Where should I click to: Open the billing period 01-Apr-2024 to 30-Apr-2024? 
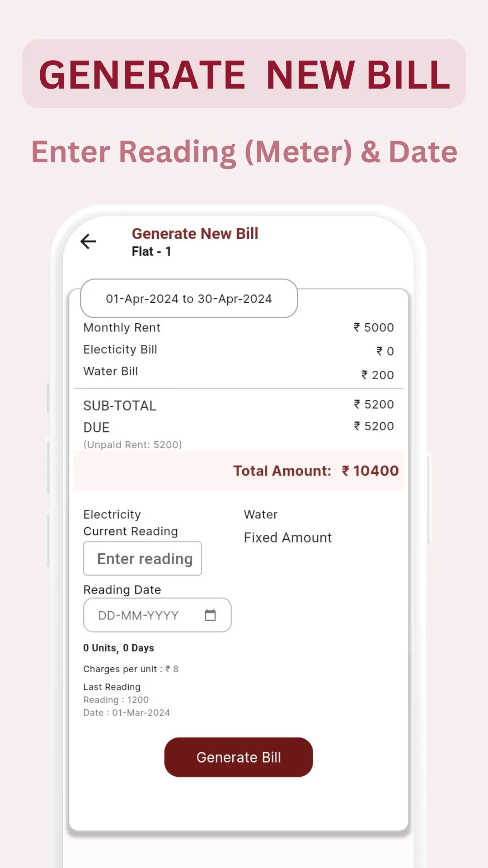189,298
